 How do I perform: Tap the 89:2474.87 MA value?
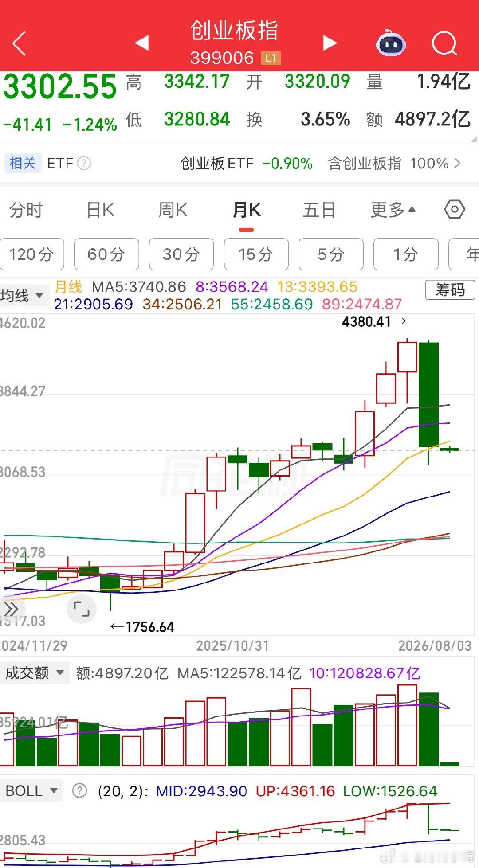[362, 304]
